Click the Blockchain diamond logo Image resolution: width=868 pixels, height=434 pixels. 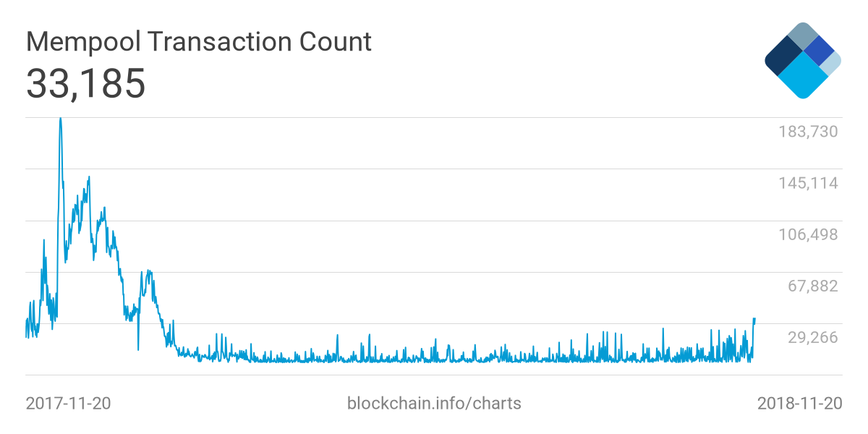802,61
